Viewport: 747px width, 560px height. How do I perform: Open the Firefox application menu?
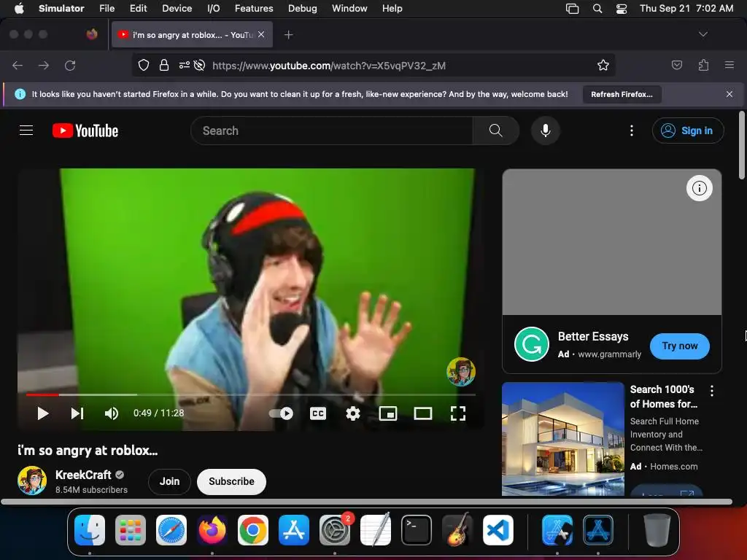[x=729, y=65]
